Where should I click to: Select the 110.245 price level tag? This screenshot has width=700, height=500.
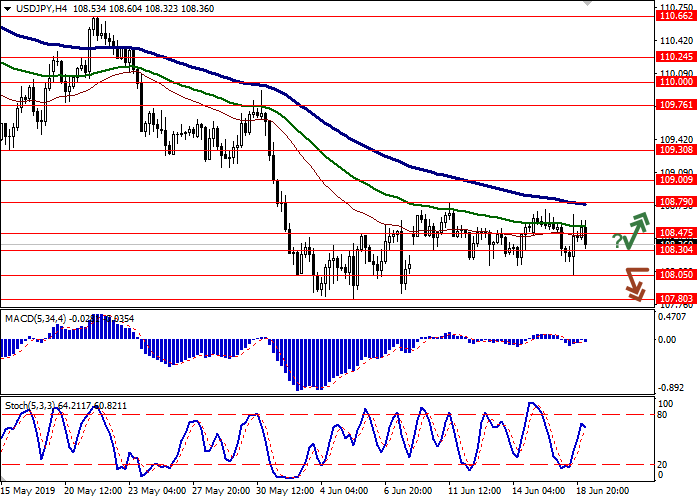[x=675, y=57]
